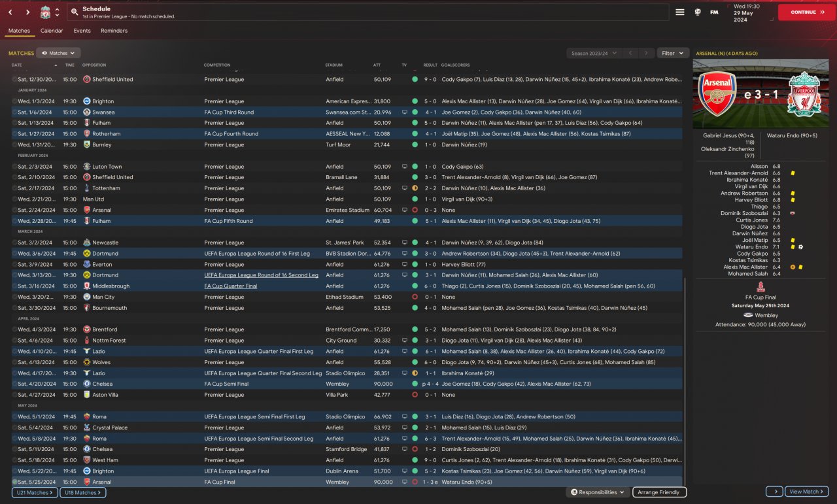Sort by the Date column header
This screenshot has height=504, width=837.
click(17, 65)
